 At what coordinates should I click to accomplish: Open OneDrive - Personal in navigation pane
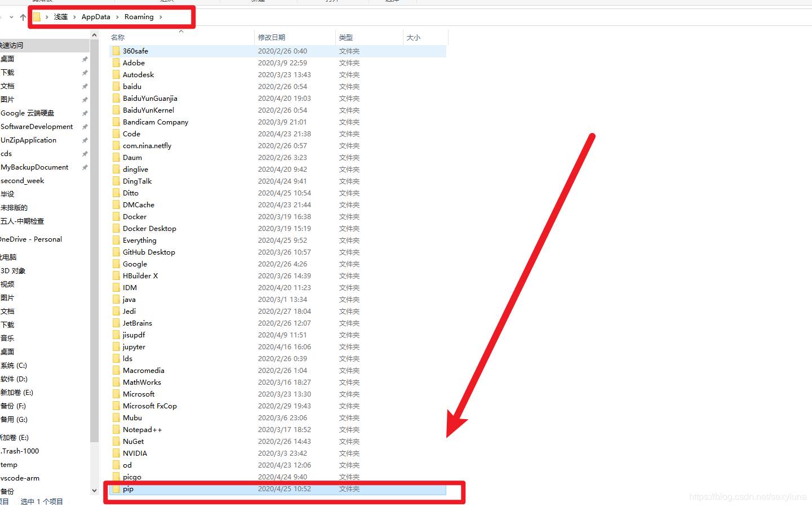click(31, 239)
